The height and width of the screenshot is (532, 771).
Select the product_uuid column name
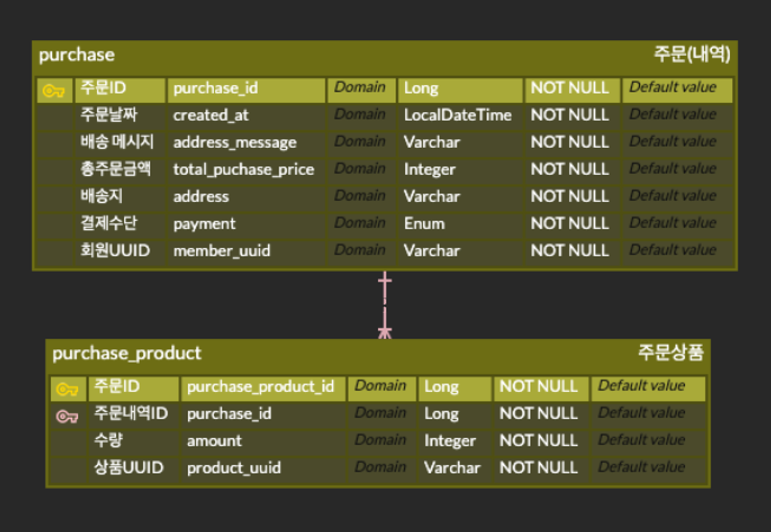pos(234,468)
